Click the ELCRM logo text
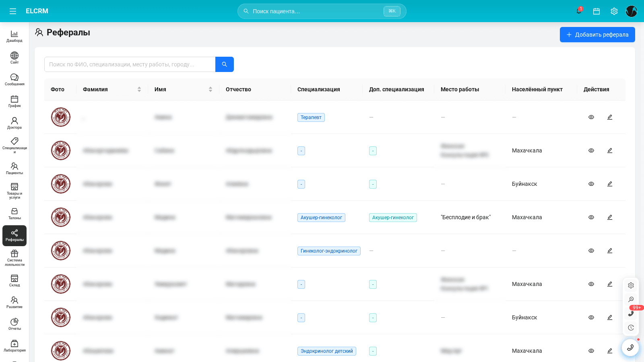The image size is (644, 362). [x=37, y=11]
